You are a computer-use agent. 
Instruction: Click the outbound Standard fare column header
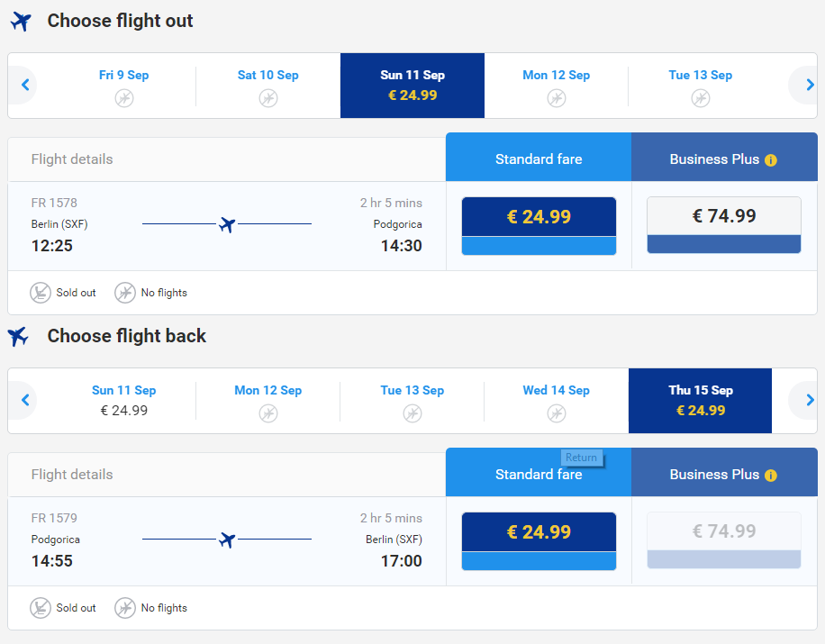pyautogui.click(x=539, y=157)
